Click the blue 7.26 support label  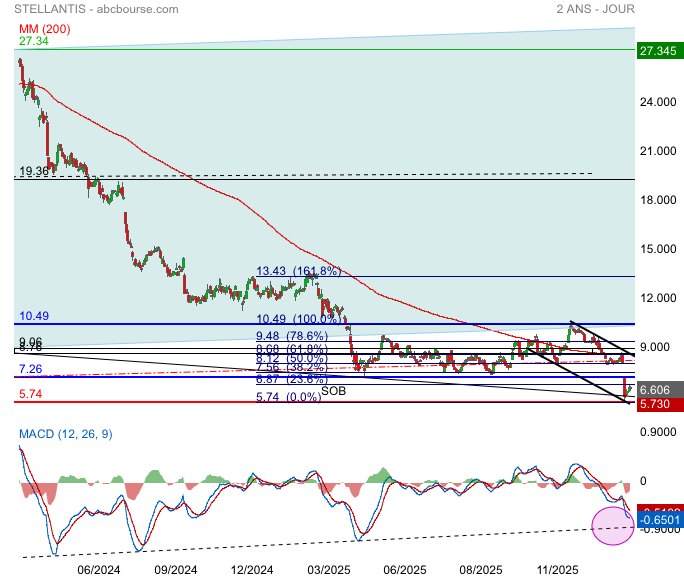(x=30, y=370)
